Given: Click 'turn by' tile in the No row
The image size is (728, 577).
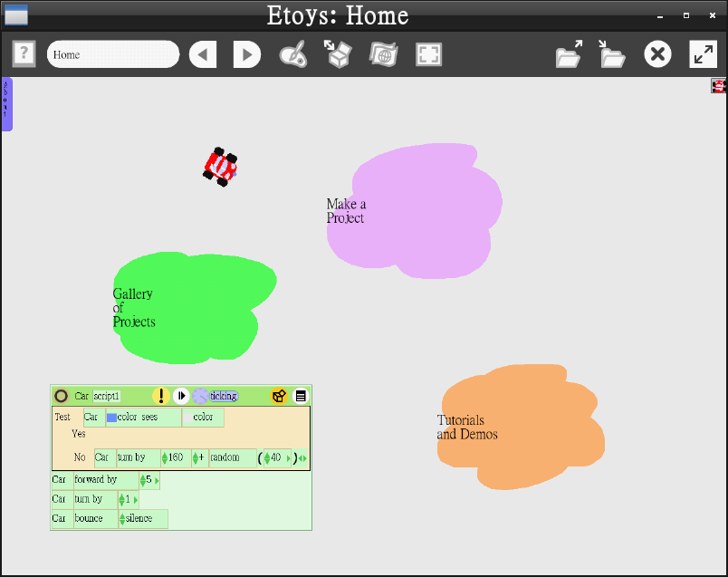Looking at the screenshot, I should (139, 457).
